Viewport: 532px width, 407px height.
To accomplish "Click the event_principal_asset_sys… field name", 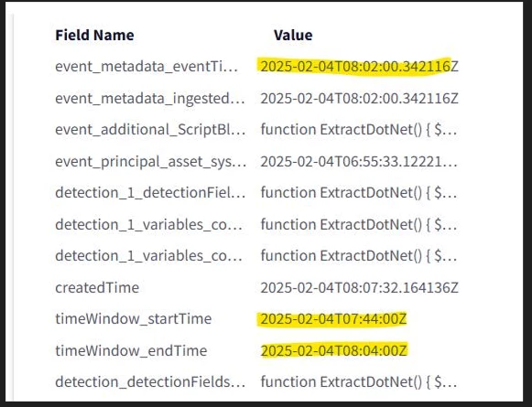I will point(151,162).
